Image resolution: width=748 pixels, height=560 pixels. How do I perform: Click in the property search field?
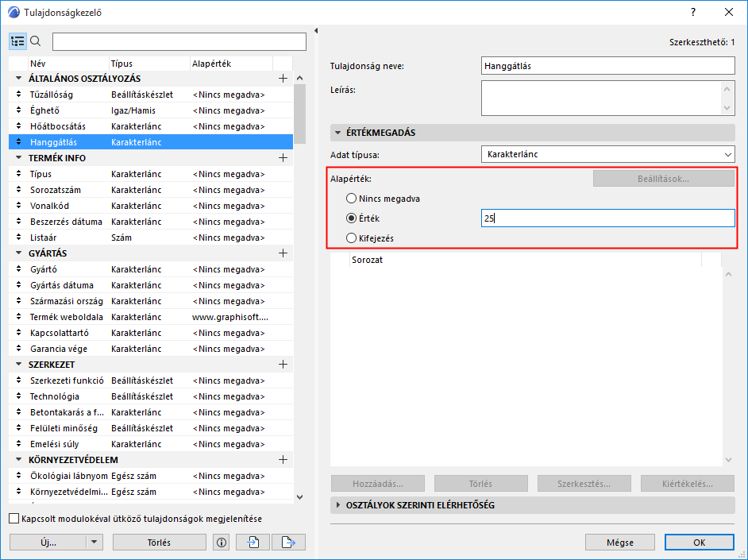[x=179, y=41]
